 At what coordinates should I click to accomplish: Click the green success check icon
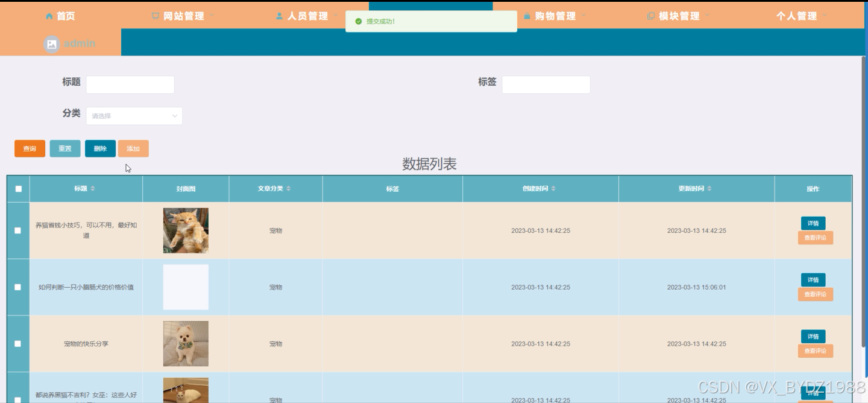359,21
